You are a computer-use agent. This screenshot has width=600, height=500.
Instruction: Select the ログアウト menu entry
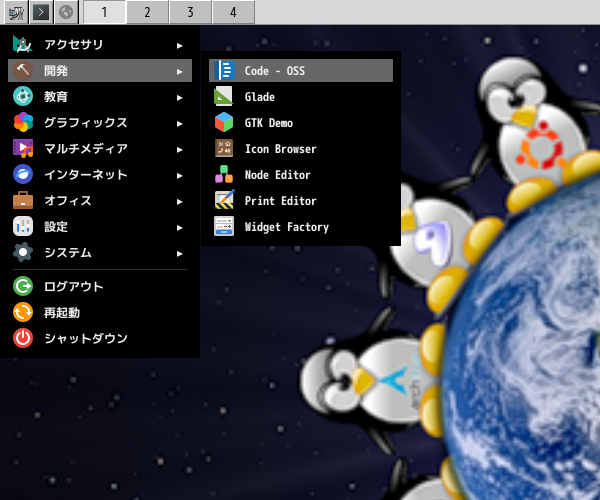click(x=100, y=286)
